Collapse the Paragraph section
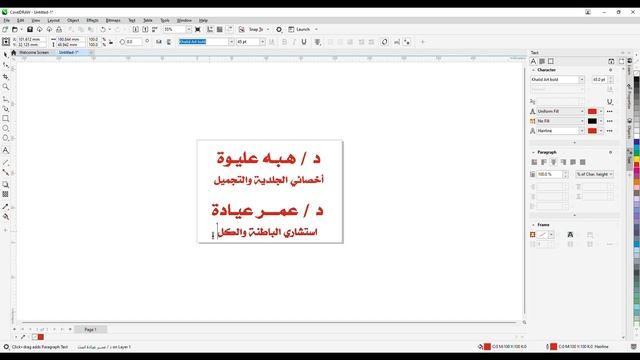The width and height of the screenshot is (640, 360). 533,152
